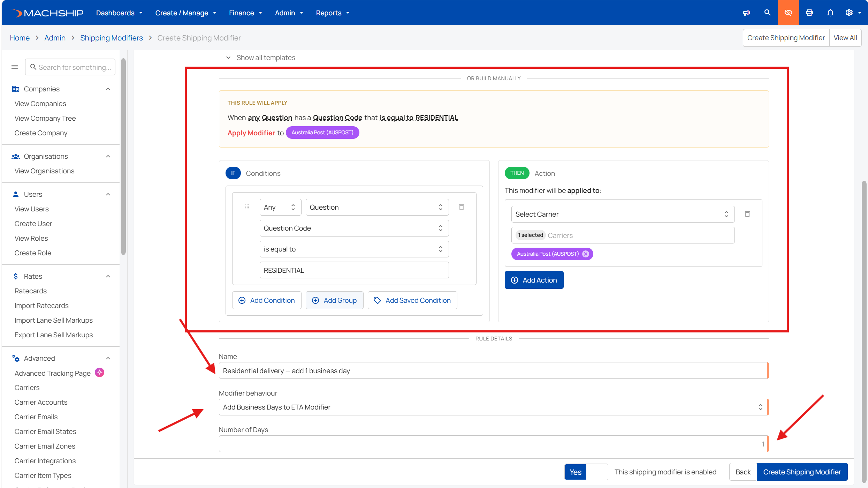Open Import Lane Sell Markups
868x488 pixels.
[x=54, y=320]
